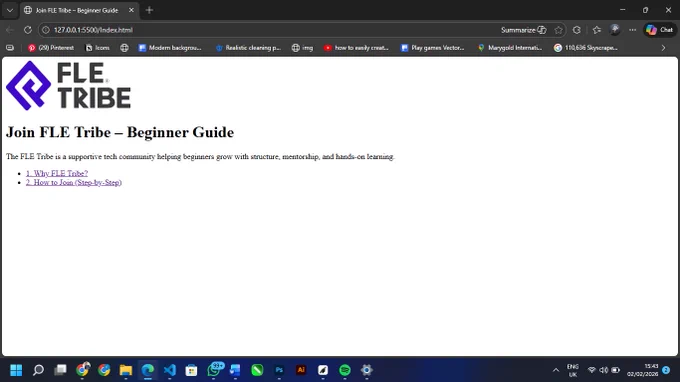Refresh the current page
The image size is (680, 382).
pyautogui.click(x=28, y=30)
